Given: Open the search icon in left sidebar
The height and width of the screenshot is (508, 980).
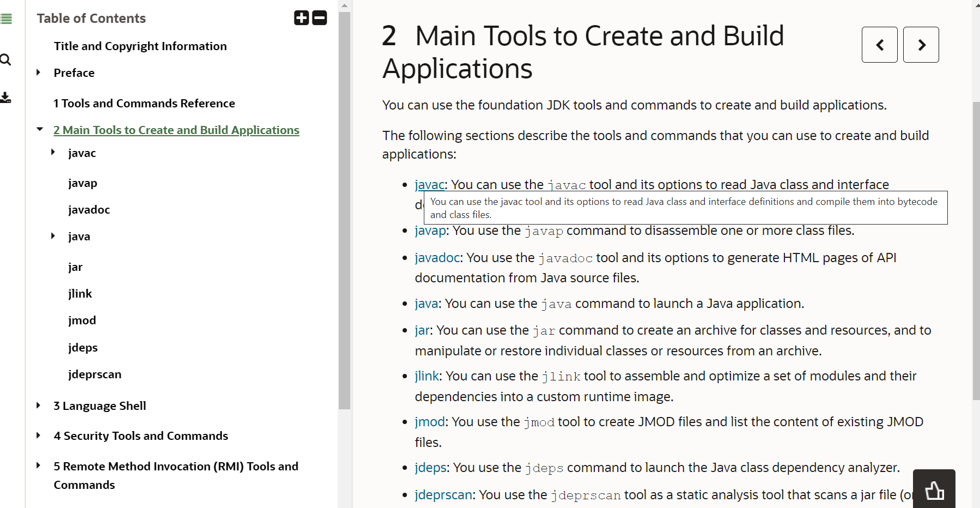Looking at the screenshot, I should click(x=6, y=59).
